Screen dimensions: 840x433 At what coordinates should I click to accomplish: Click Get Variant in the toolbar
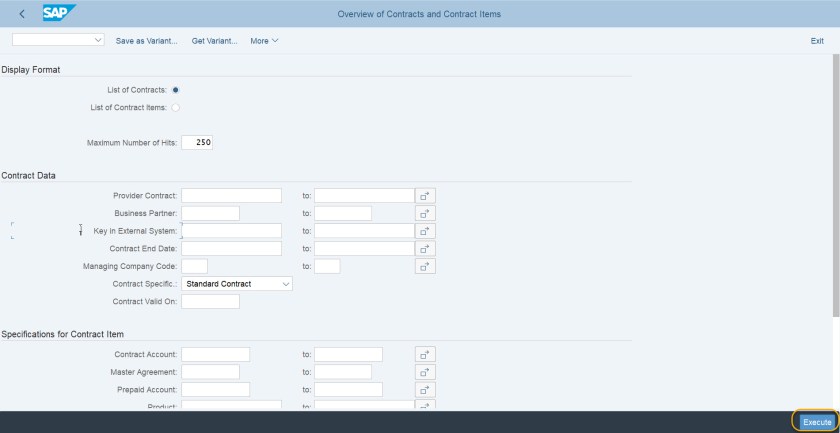coord(214,41)
